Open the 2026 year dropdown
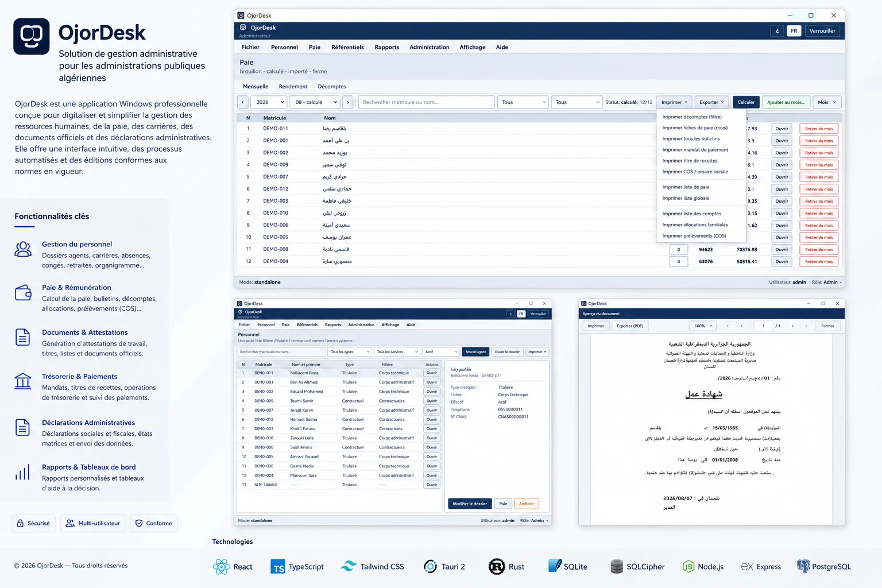882x588 pixels. (269, 102)
